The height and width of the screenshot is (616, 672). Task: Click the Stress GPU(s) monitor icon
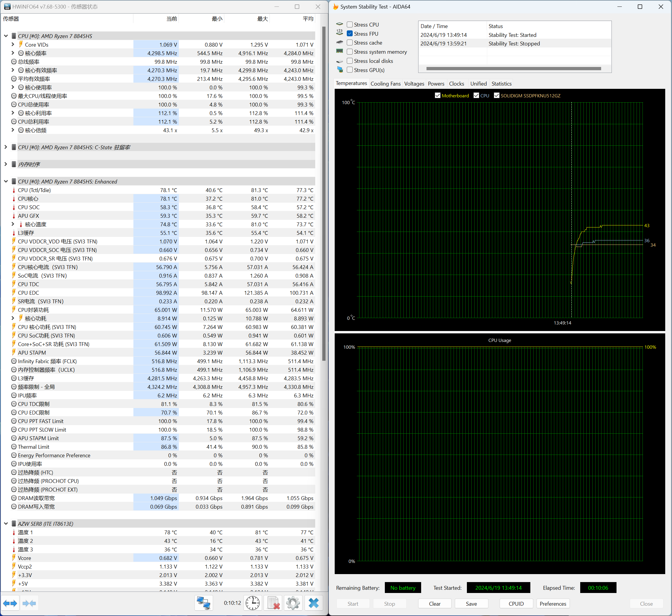pyautogui.click(x=339, y=69)
